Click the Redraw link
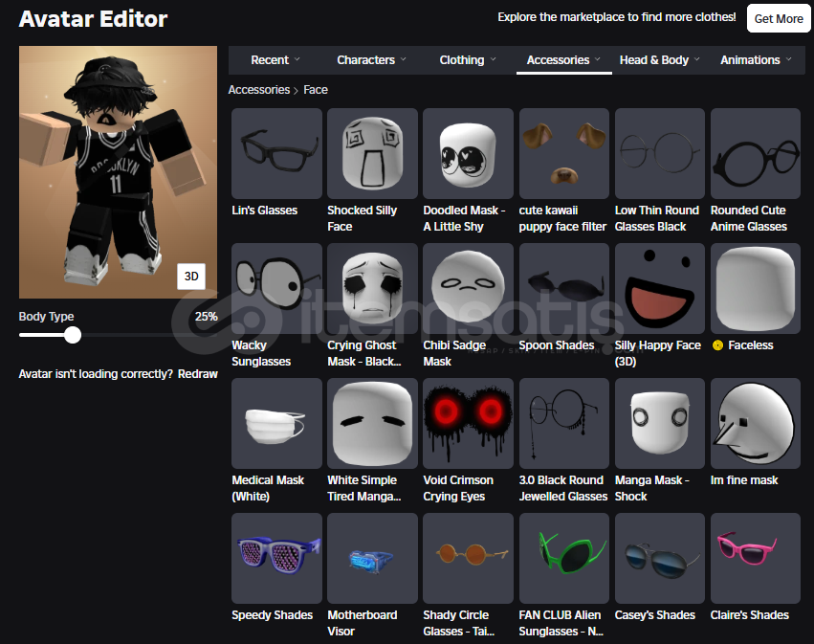Screen dimensions: 814x644 pos(198,374)
